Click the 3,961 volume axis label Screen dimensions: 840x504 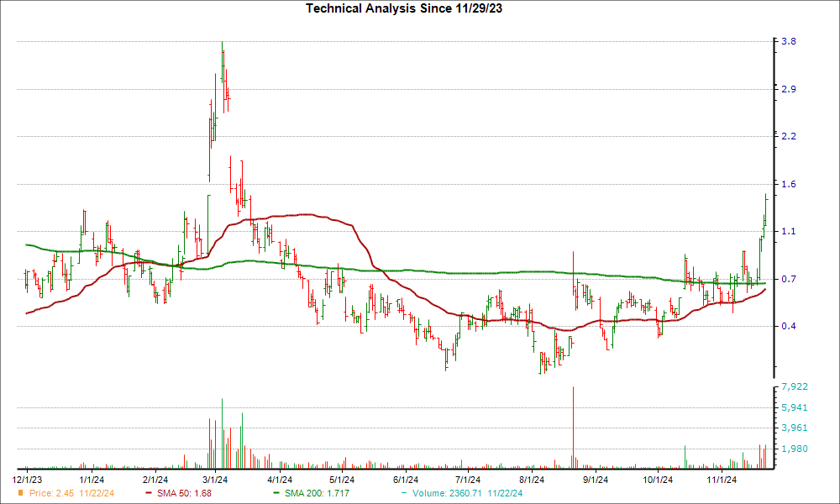(x=795, y=428)
